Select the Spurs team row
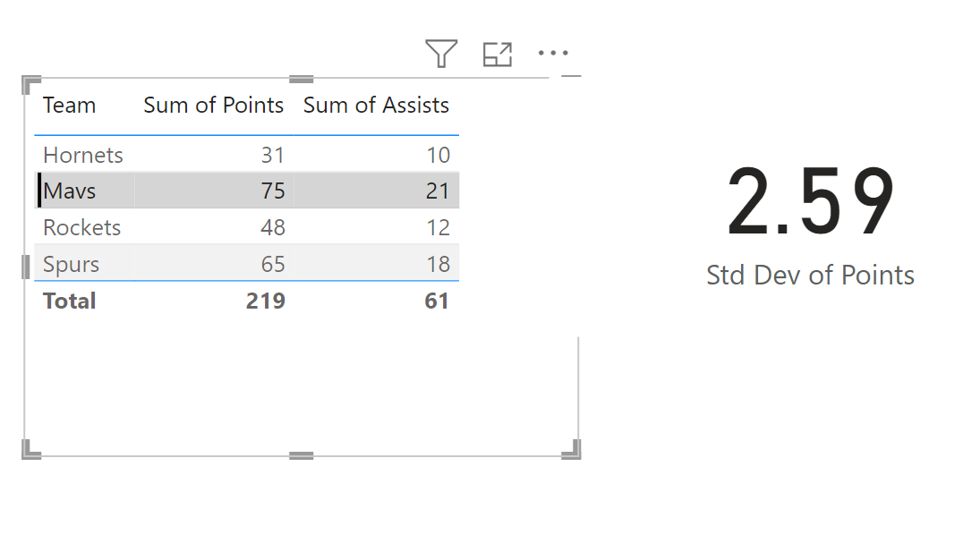 pos(247,264)
